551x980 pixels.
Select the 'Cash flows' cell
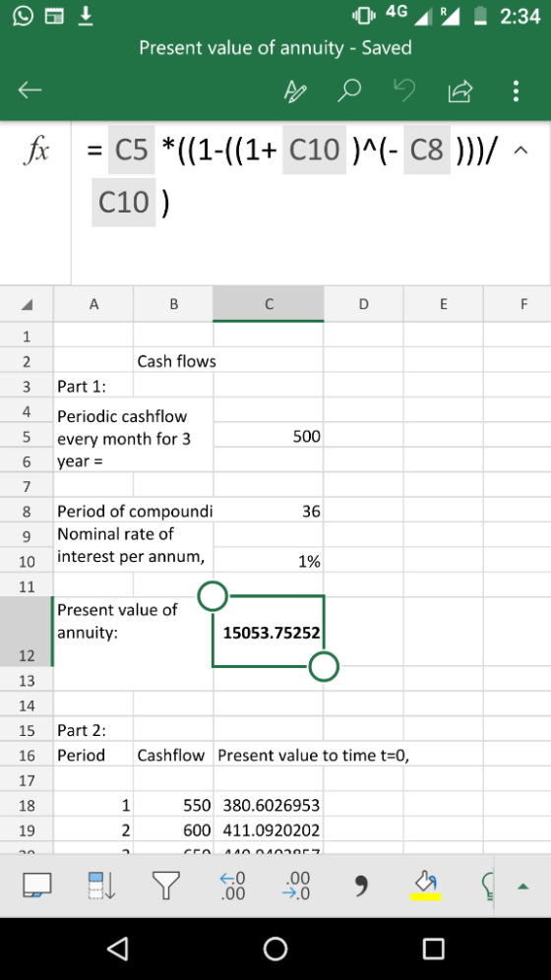point(174,361)
